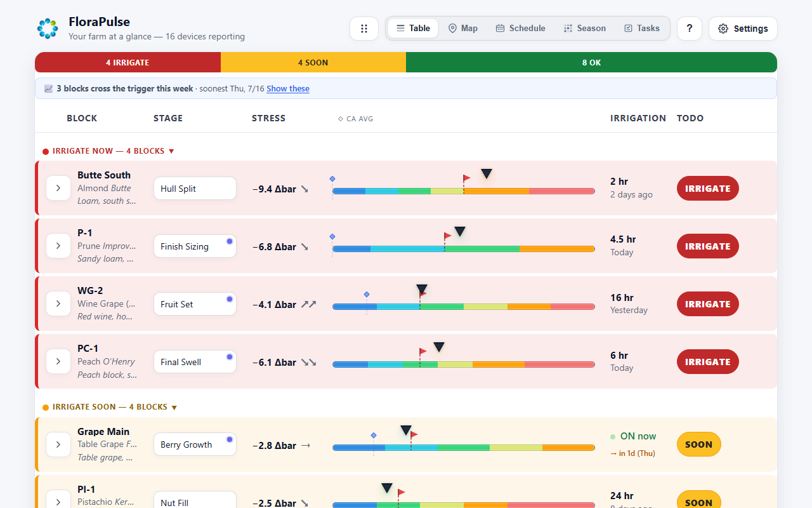Click the STRESS column header
The width and height of the screenshot is (812, 508).
click(x=269, y=118)
